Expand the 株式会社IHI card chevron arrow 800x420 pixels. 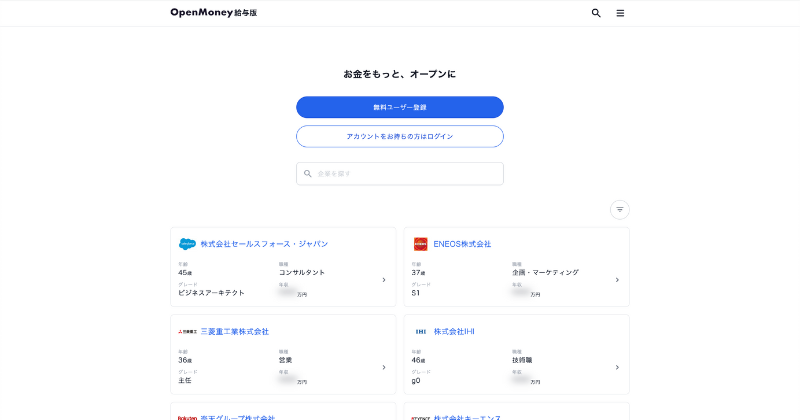[617, 367]
